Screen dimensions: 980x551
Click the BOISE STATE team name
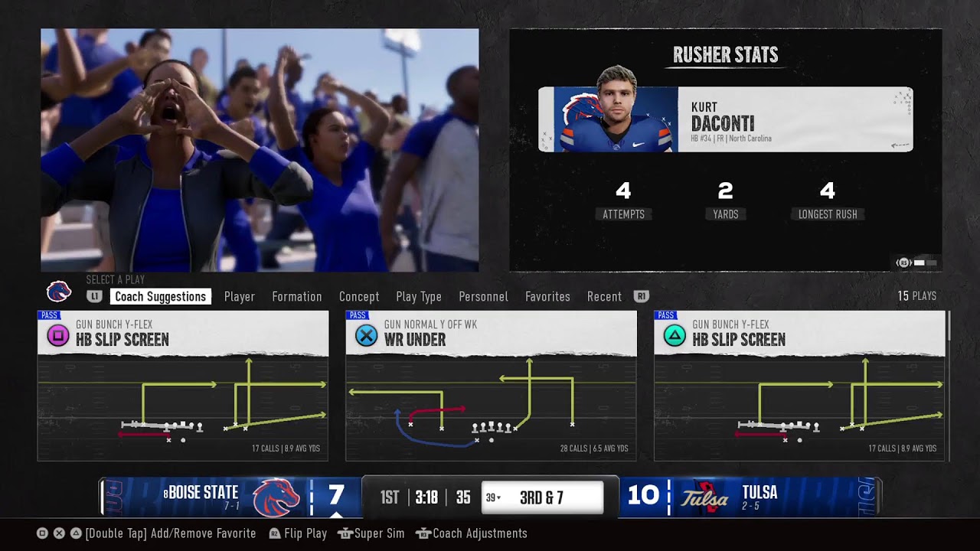point(203,492)
